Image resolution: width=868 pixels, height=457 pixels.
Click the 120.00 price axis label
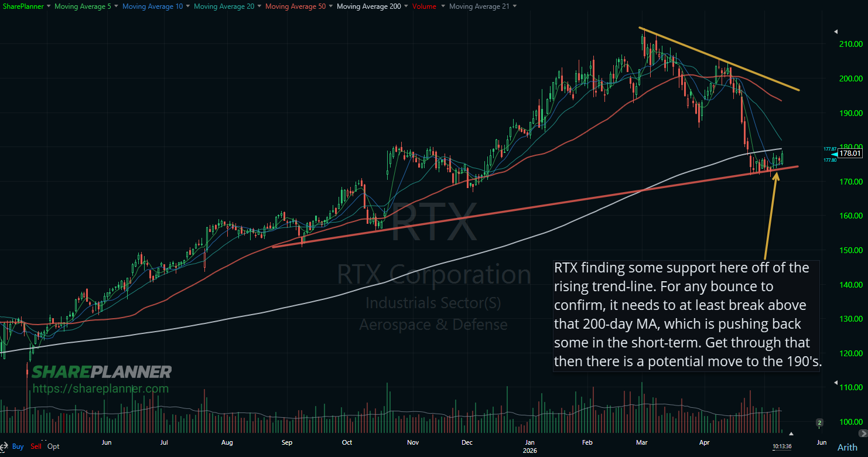[850, 353]
